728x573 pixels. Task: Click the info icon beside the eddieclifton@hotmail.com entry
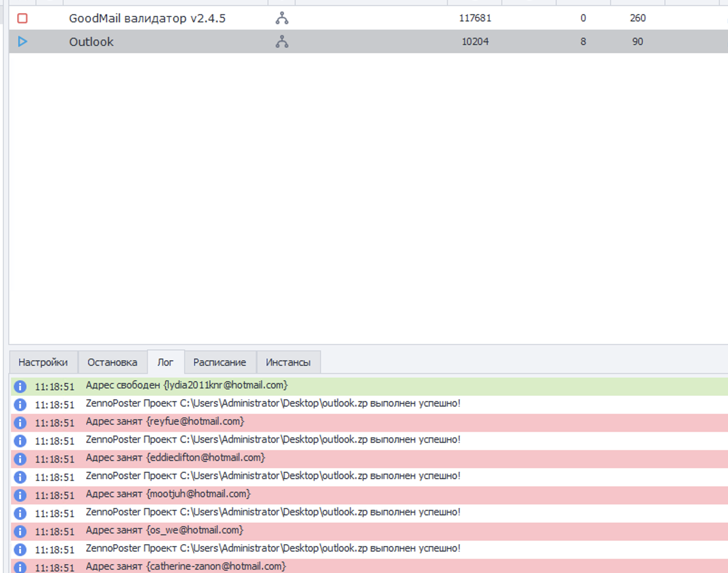20,459
